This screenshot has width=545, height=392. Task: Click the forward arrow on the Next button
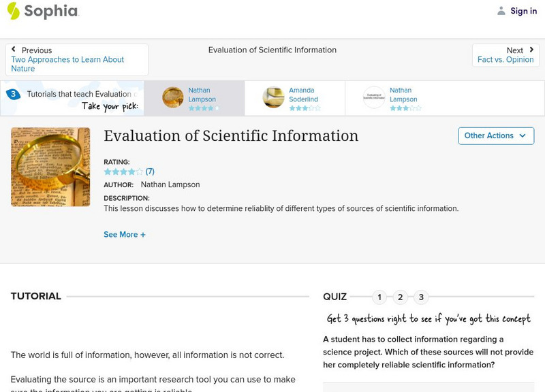tap(531, 50)
